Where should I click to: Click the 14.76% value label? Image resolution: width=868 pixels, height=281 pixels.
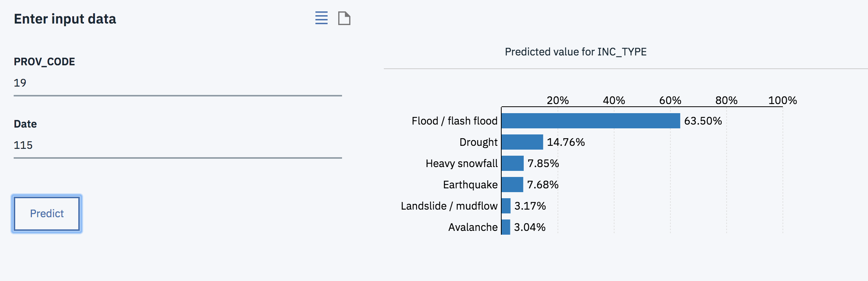(x=565, y=142)
